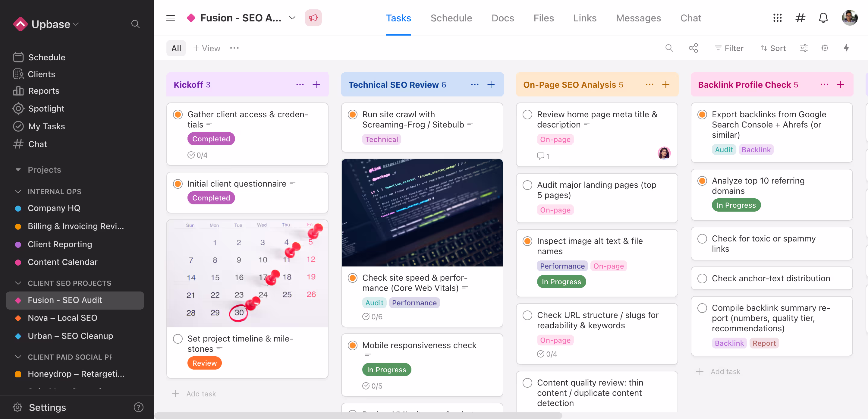Click the share icon in toolbar
The height and width of the screenshot is (419, 868).
[x=693, y=48]
